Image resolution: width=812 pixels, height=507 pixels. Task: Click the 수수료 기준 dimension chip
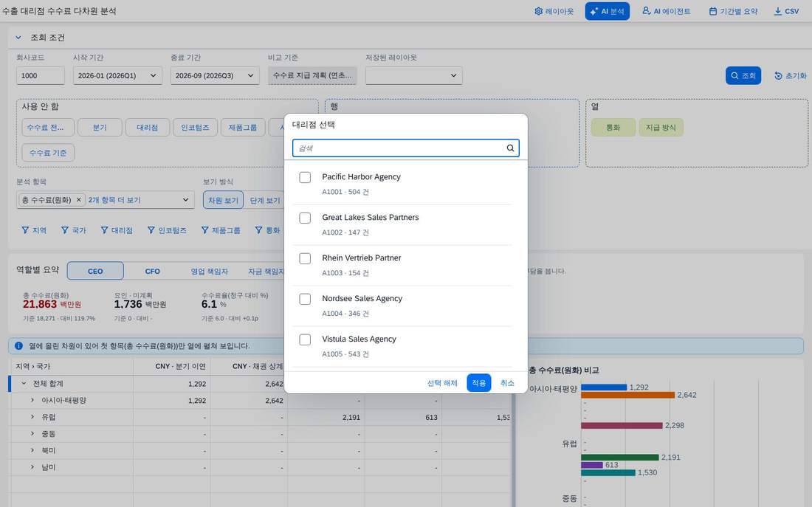click(48, 153)
